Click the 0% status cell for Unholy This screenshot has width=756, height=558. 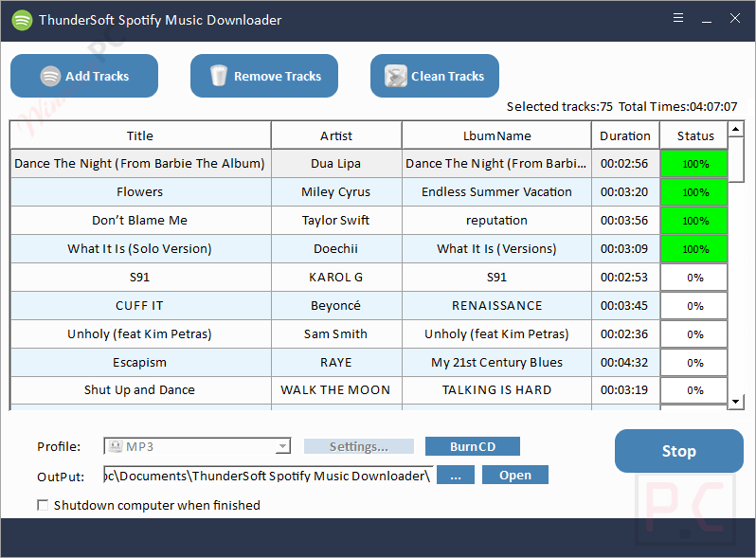[x=694, y=334]
